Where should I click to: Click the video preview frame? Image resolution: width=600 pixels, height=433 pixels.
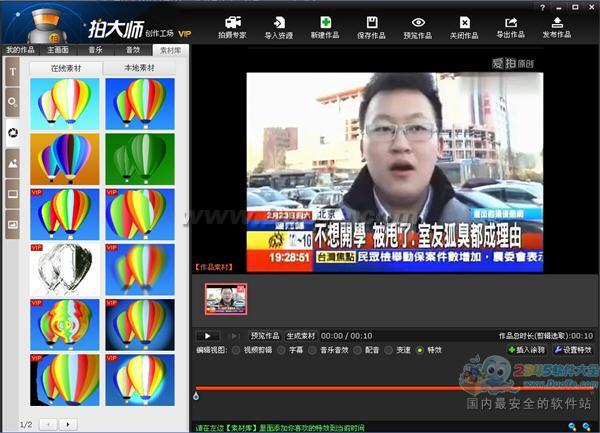pyautogui.click(x=395, y=172)
